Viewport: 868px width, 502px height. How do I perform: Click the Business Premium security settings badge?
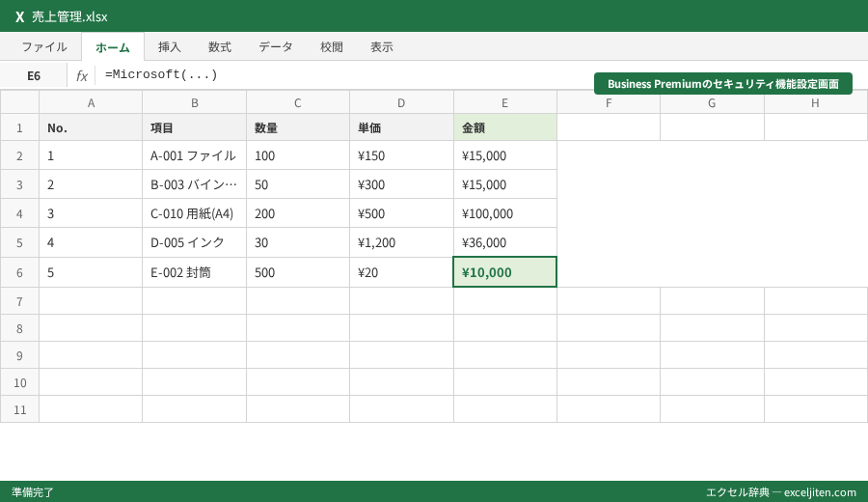click(723, 84)
